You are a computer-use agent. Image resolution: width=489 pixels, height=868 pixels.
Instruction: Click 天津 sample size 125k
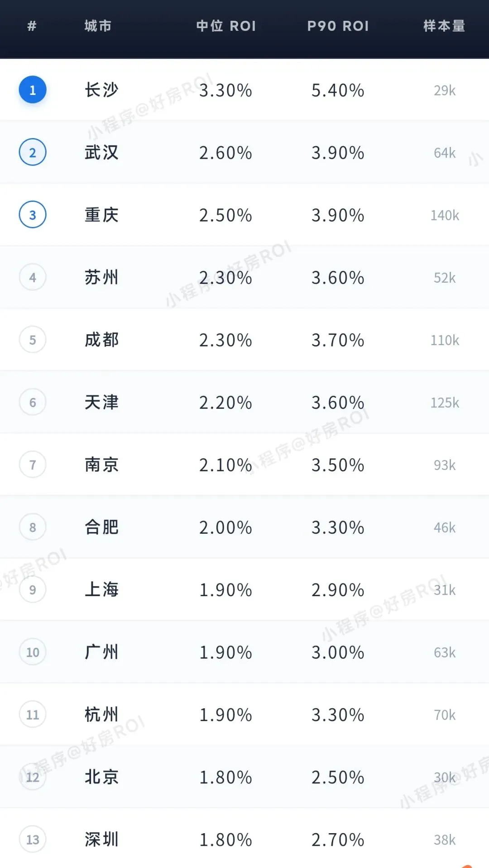coord(445,403)
